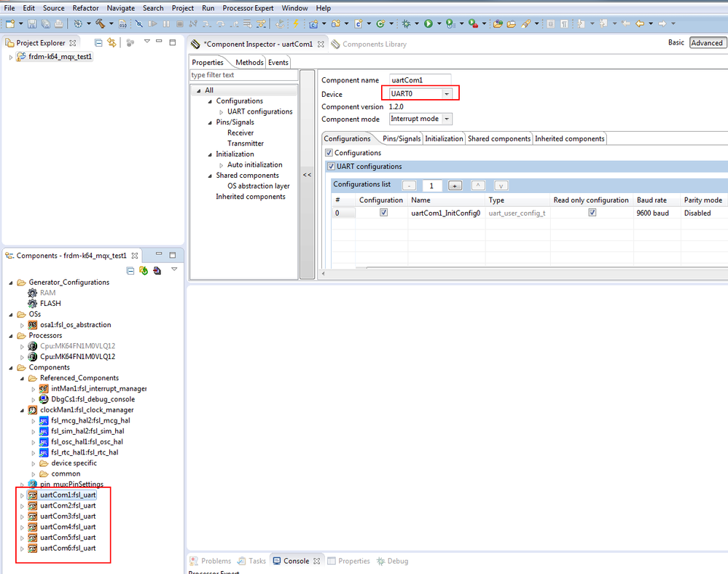Toggle the UART configurations checkbox
This screenshot has width=728, height=574.
click(x=331, y=166)
